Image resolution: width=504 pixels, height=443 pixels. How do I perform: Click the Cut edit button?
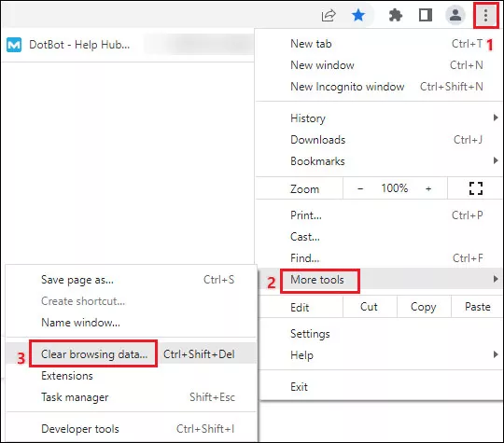click(369, 307)
